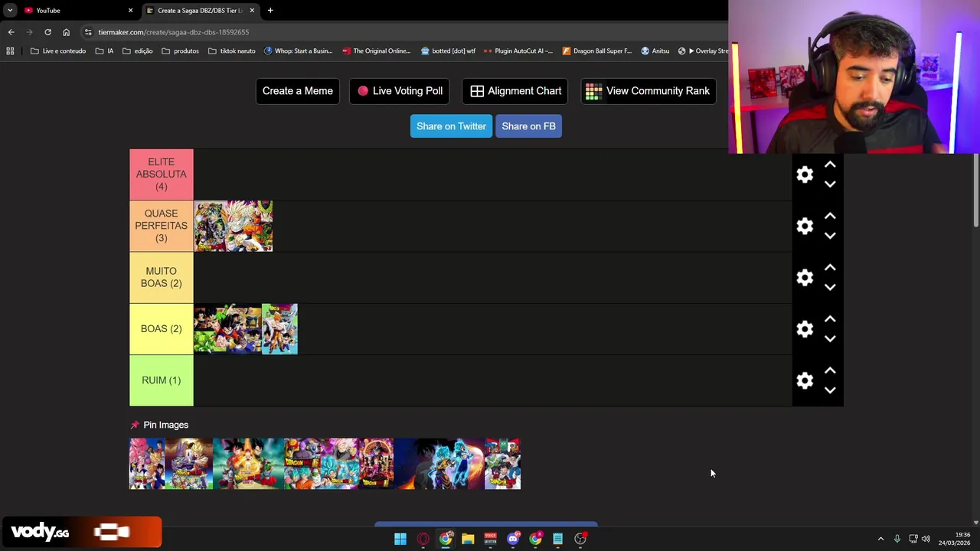The image size is (980, 551).
Task: Open settings gear for ELITE ABSOLUTA row
Action: (805, 174)
